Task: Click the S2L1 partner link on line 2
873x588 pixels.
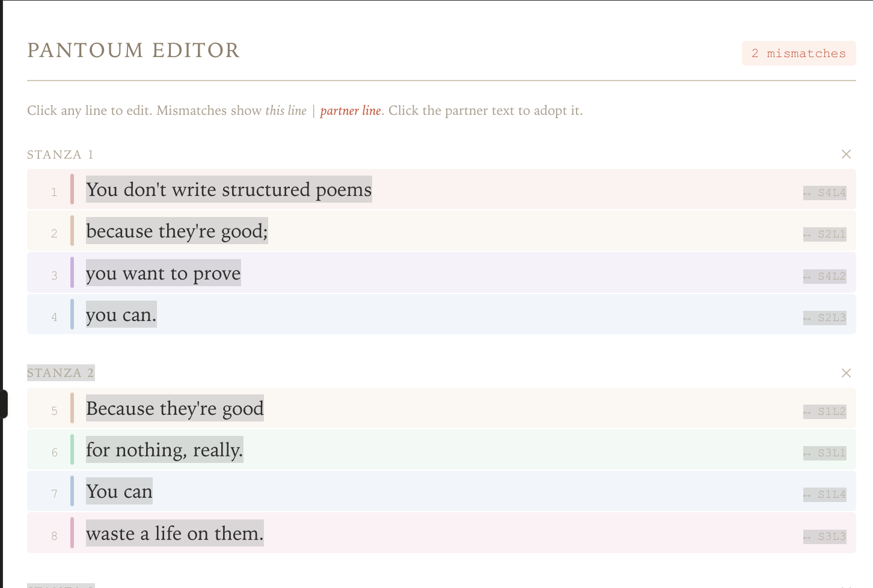Action: [825, 234]
